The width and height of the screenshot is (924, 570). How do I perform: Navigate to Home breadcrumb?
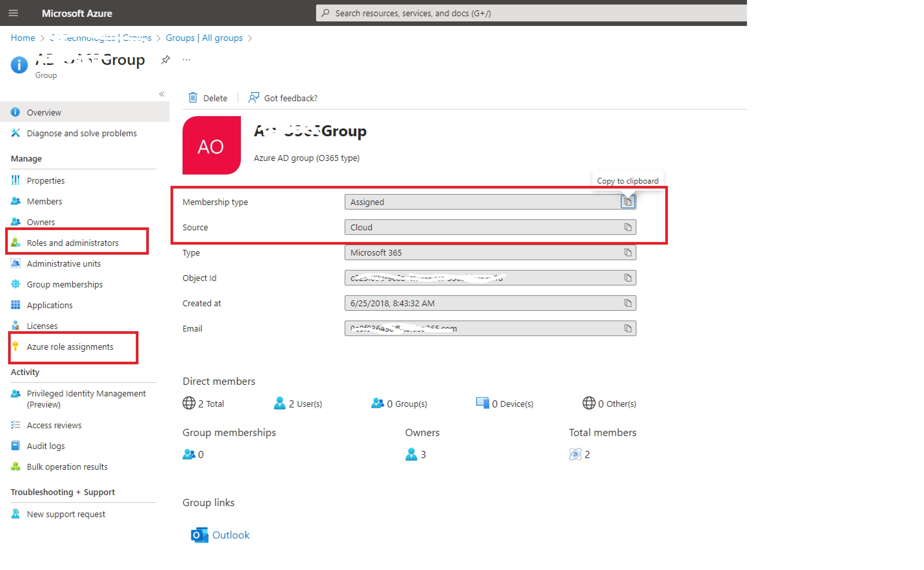pos(23,38)
